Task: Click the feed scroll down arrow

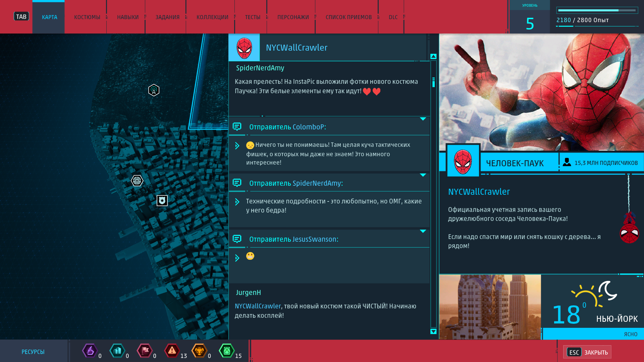Action: [x=433, y=331]
